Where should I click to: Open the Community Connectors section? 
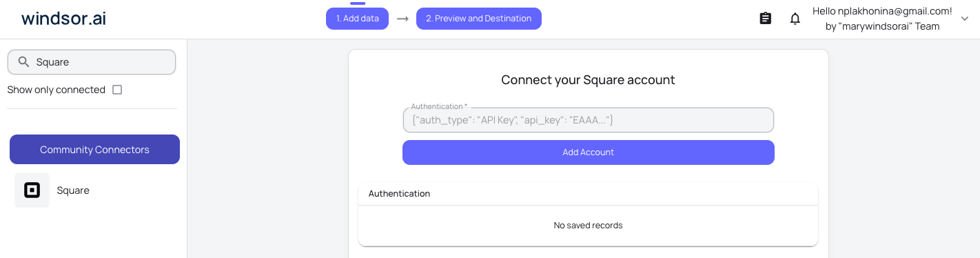coord(94,150)
